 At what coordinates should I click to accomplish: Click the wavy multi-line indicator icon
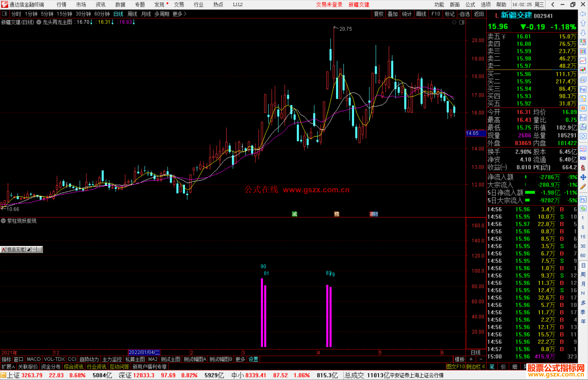583,149
